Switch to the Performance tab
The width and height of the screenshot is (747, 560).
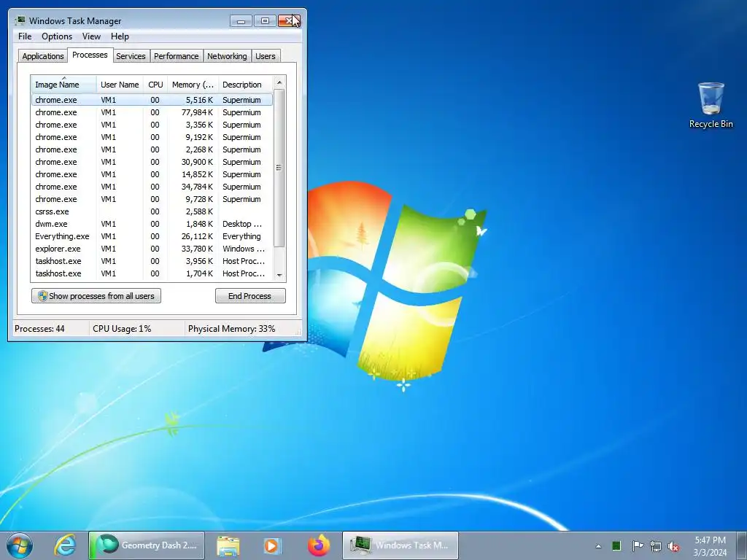177,55
